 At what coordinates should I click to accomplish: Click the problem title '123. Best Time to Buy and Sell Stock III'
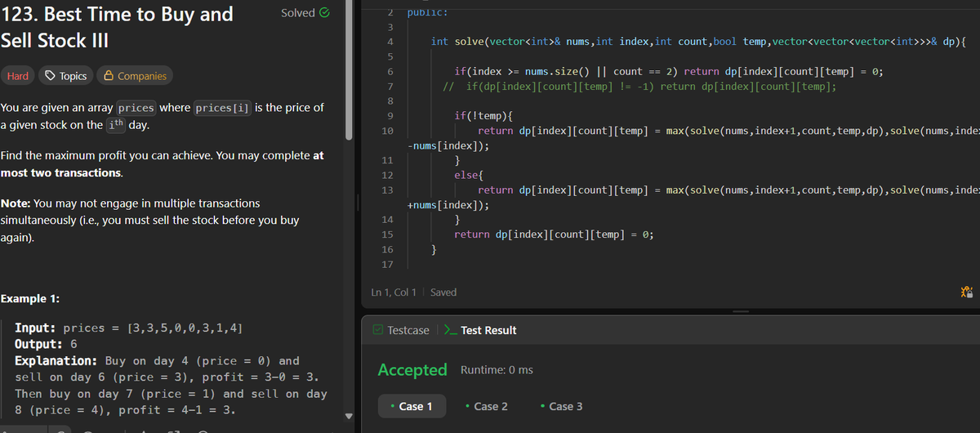[x=117, y=26]
